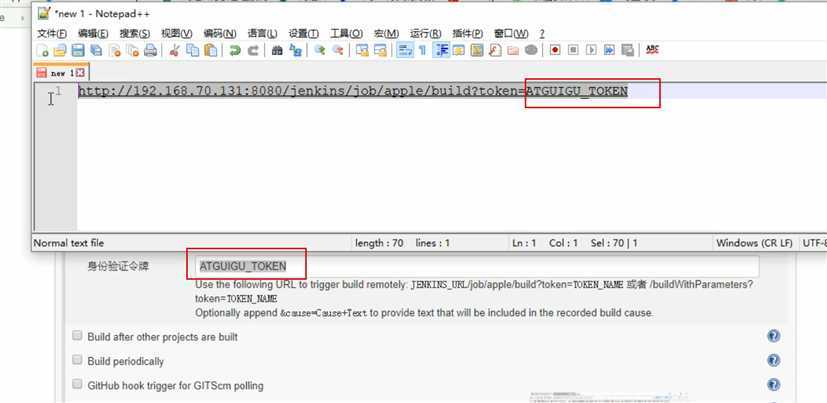Create a new file with the toolbar icon

click(x=42, y=51)
